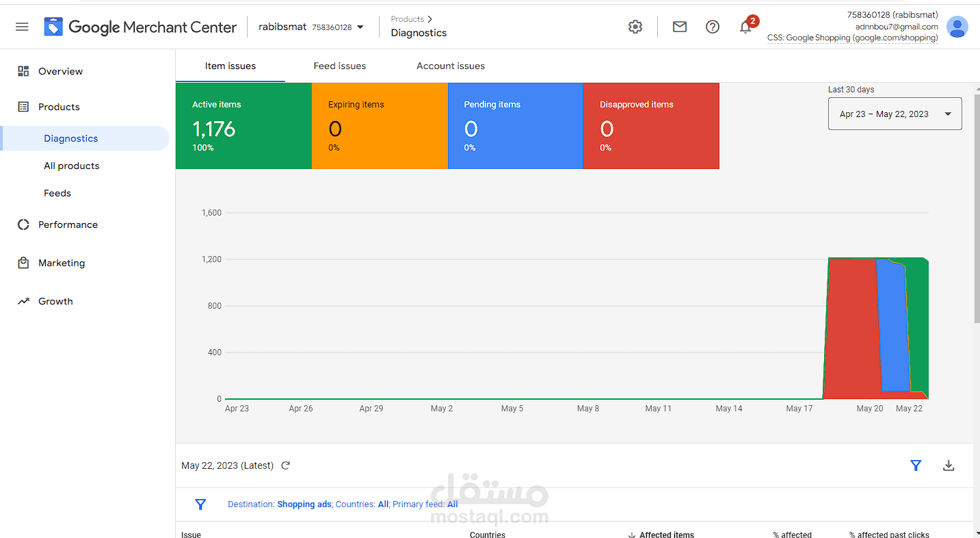Click the filter icon next to Destination
The image size is (980, 538).
pos(200,504)
